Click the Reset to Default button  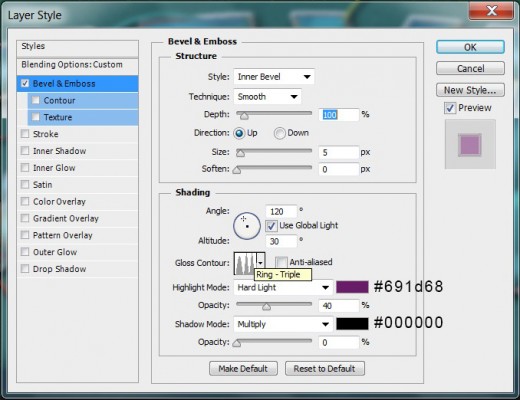point(325,369)
